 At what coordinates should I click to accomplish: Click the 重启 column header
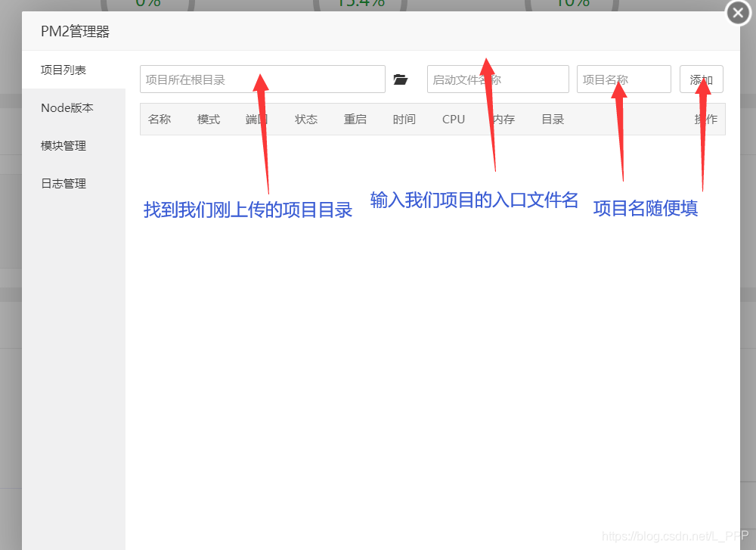click(355, 120)
